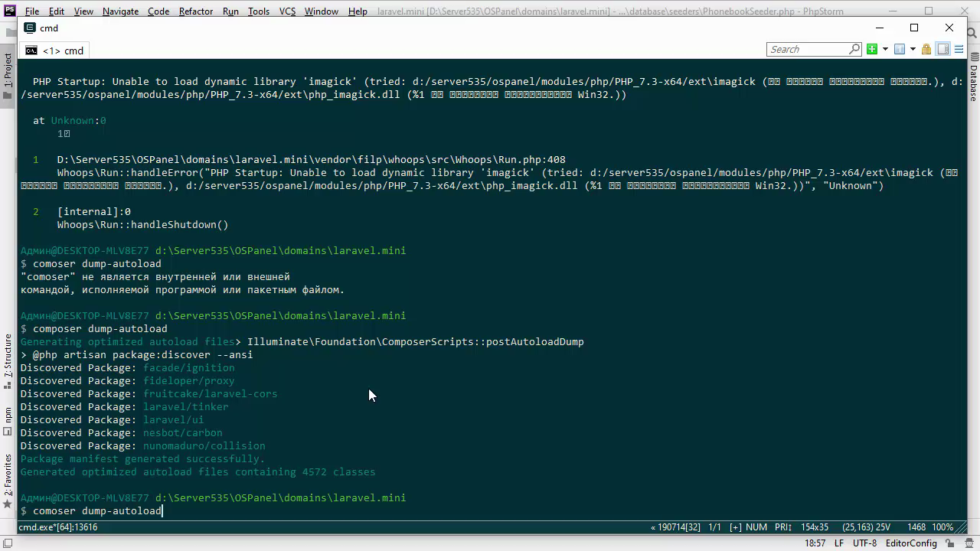
Task: Click the EditorConfig status item
Action: coord(911,543)
